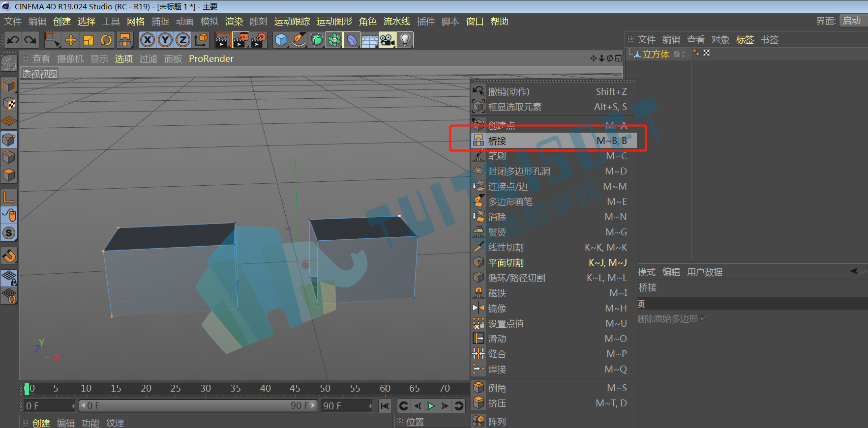Open the Render Settings icon

point(259,40)
